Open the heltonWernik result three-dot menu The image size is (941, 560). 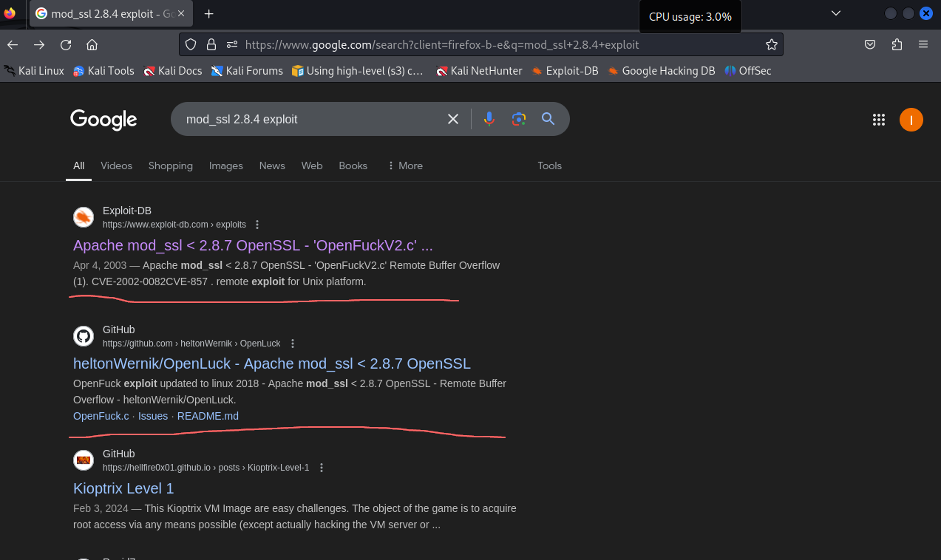[293, 344]
